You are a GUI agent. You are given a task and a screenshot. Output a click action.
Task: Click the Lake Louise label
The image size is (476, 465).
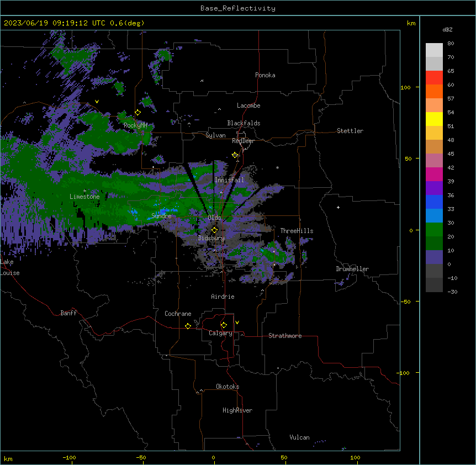pyautogui.click(x=10, y=267)
